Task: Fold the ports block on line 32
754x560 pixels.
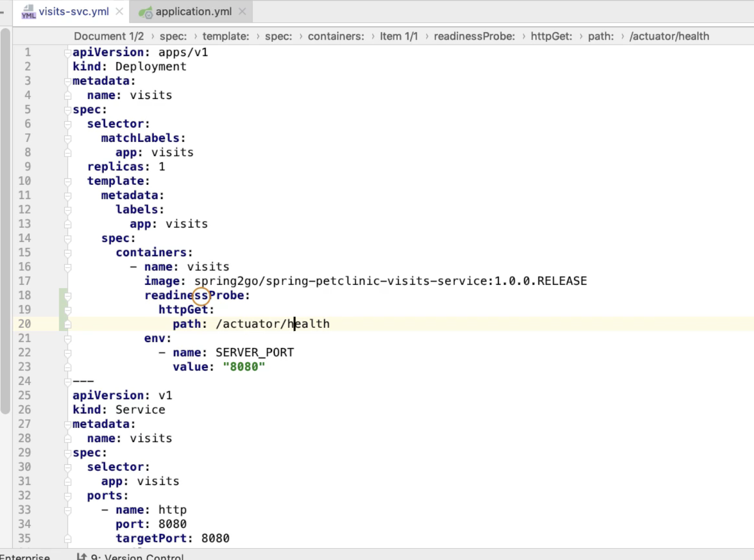Action: (67, 496)
